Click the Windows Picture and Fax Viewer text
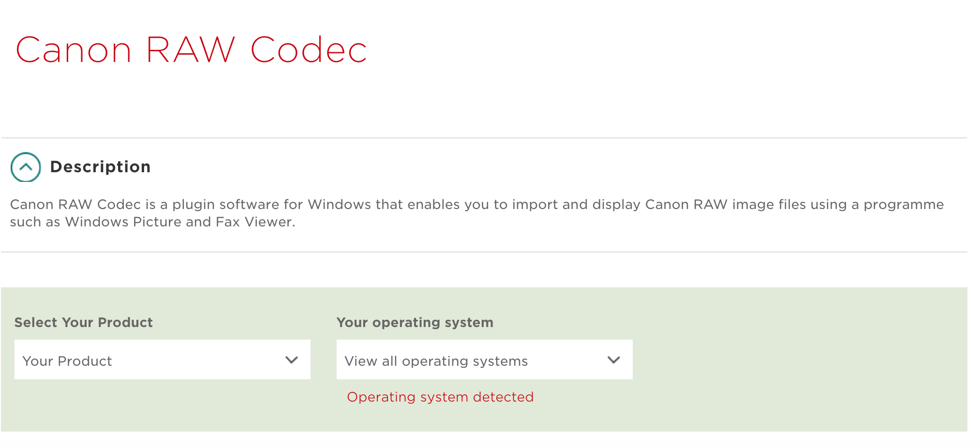Screen dimensions: 980x447 click(x=180, y=222)
